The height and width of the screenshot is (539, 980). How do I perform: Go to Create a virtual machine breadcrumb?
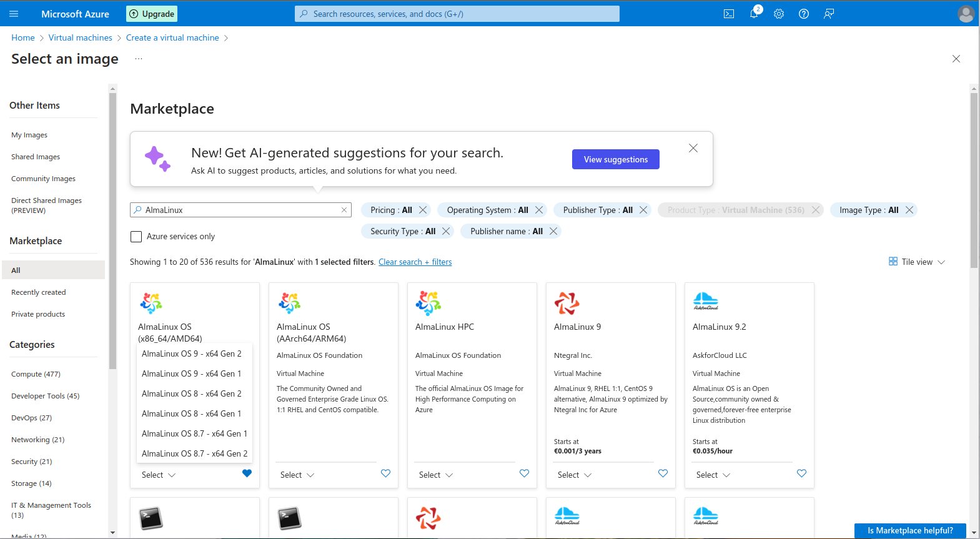[x=172, y=37]
